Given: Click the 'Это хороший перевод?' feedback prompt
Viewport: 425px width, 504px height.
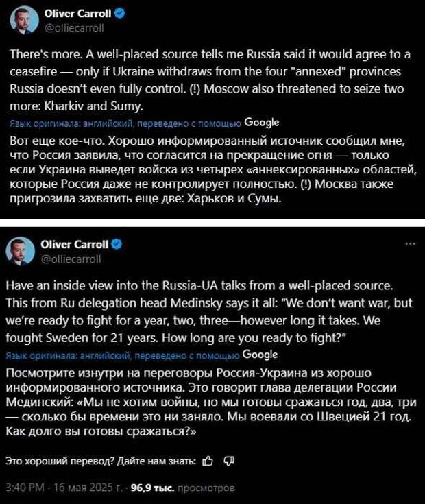Looking at the screenshot, I should pos(101,461).
